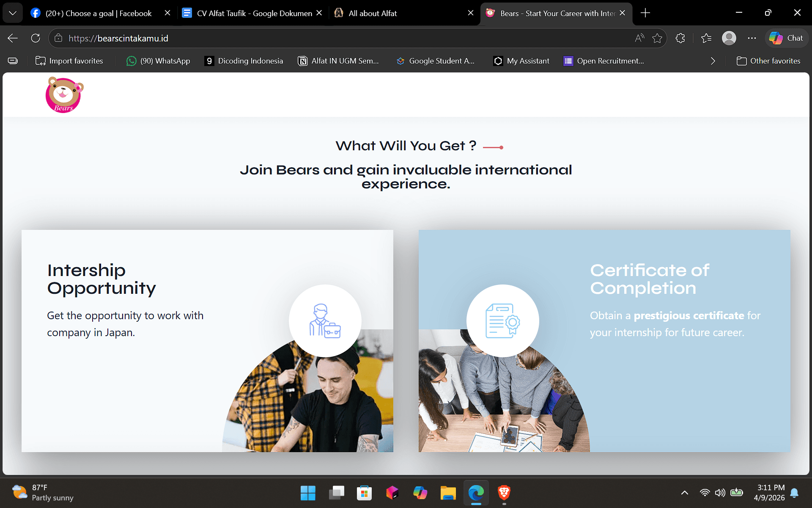Click the Bears logo in header
Viewport: 812px width, 508px height.
tap(64, 95)
